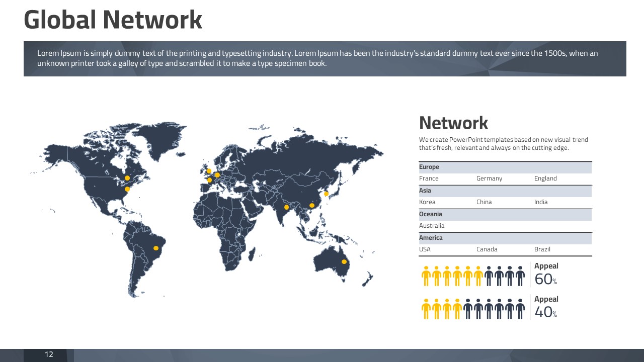644x362 pixels.
Task: Click the "Brazil" table cell
Action: [542, 249]
